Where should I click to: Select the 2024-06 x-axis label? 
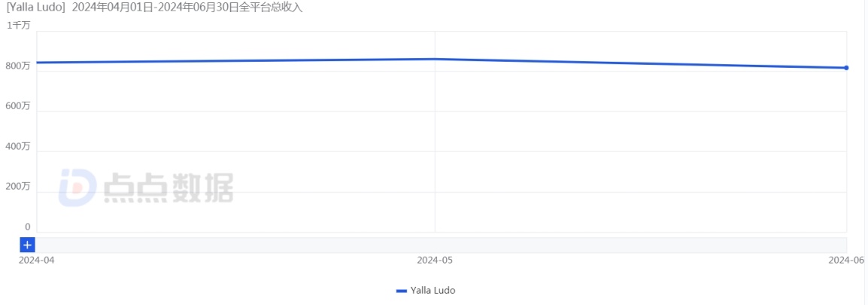click(x=846, y=260)
